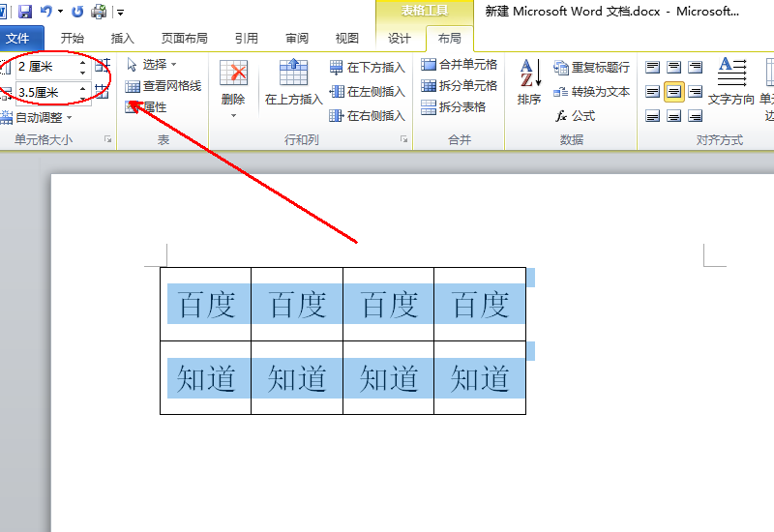
Task: Save the document with floppy disk icon
Action: pyautogui.click(x=25, y=11)
